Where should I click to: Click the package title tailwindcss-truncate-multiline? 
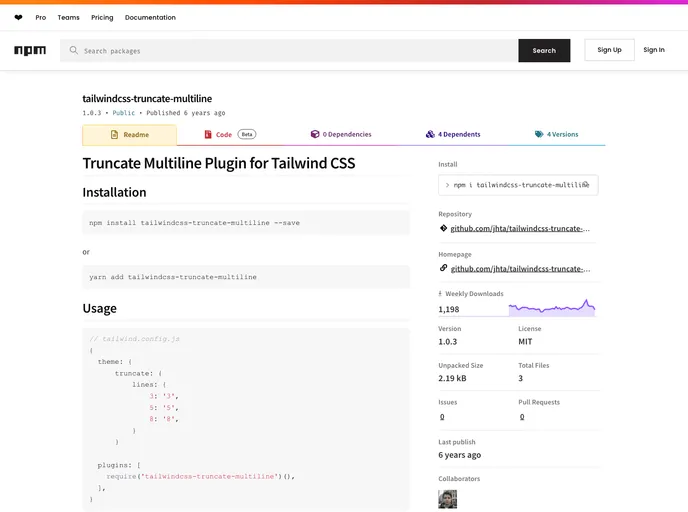pos(147,99)
